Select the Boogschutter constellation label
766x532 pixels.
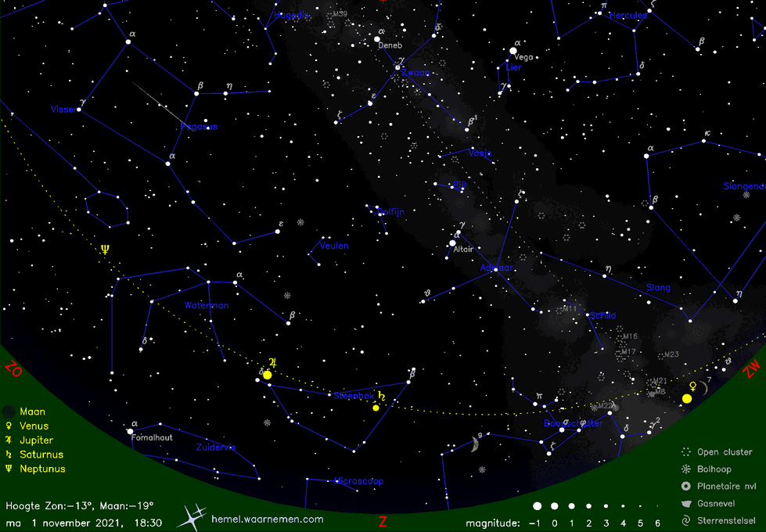pos(573,423)
